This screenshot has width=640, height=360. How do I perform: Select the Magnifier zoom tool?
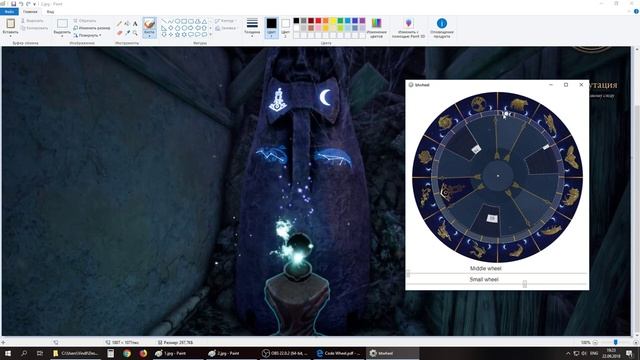coord(135,32)
